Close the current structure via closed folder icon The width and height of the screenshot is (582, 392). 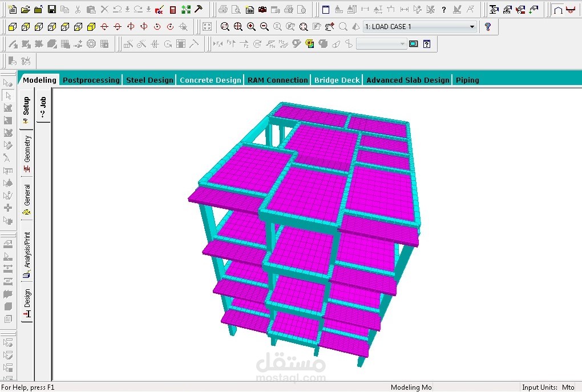click(38, 9)
